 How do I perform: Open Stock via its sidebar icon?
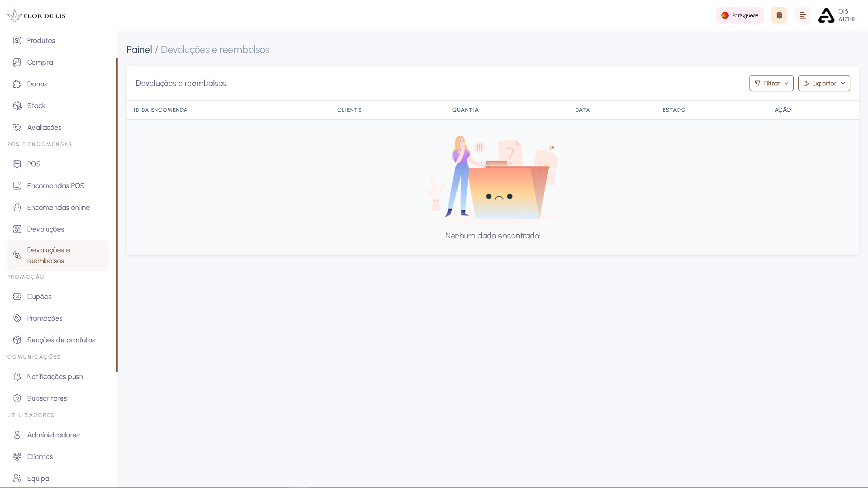pos(17,105)
